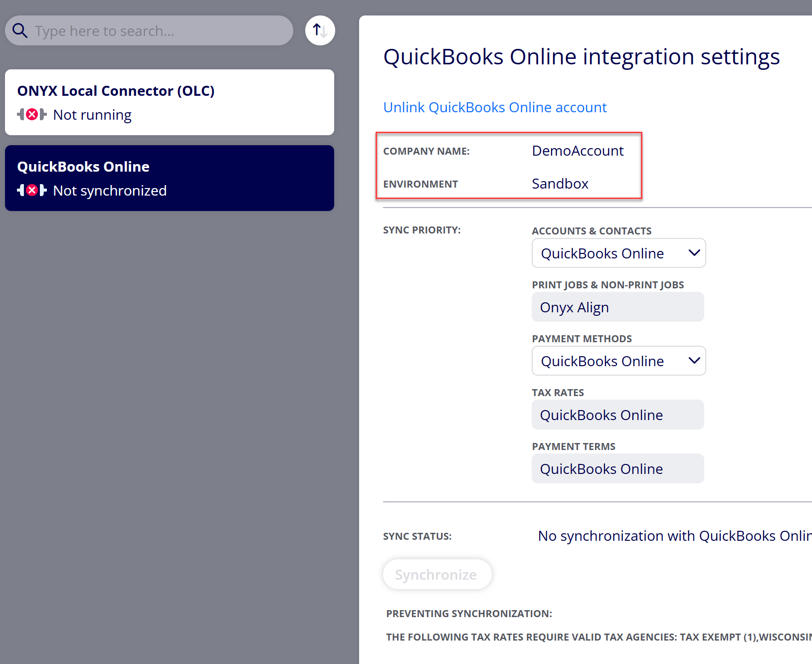Click the search magnifier icon
The width and height of the screenshot is (812, 664).
[20, 30]
